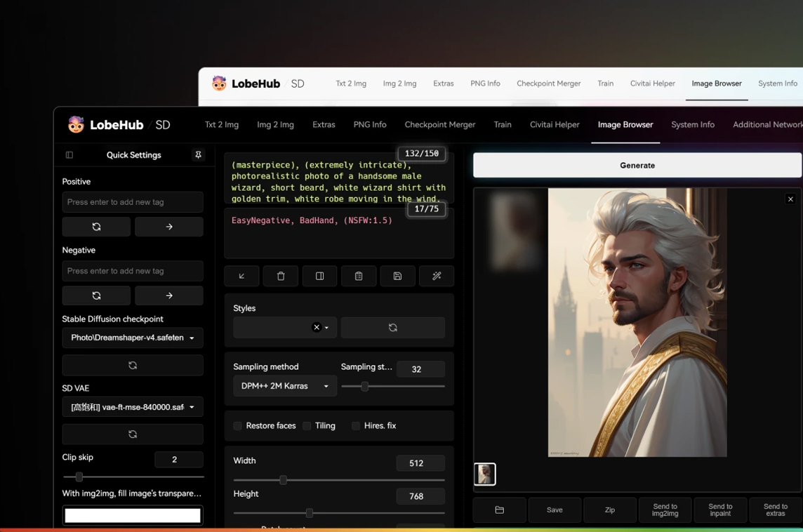The width and height of the screenshot is (803, 532).
Task: Click Send to img2img button
Action: (x=665, y=510)
